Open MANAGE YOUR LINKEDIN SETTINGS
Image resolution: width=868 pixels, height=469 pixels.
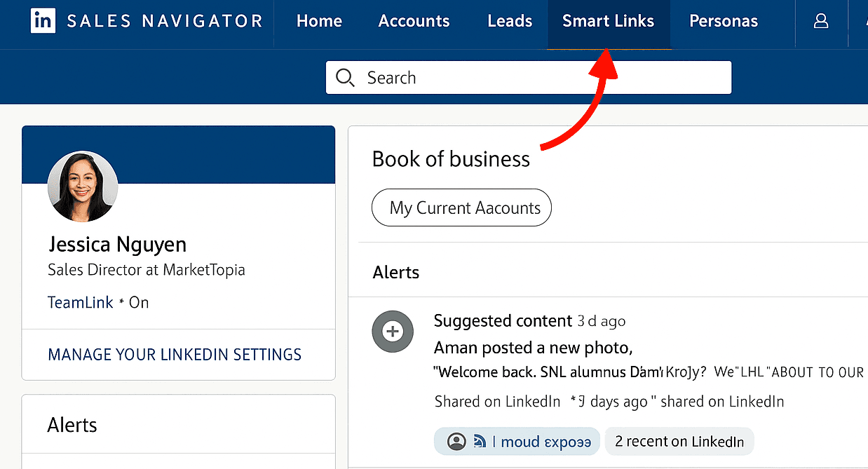(174, 355)
